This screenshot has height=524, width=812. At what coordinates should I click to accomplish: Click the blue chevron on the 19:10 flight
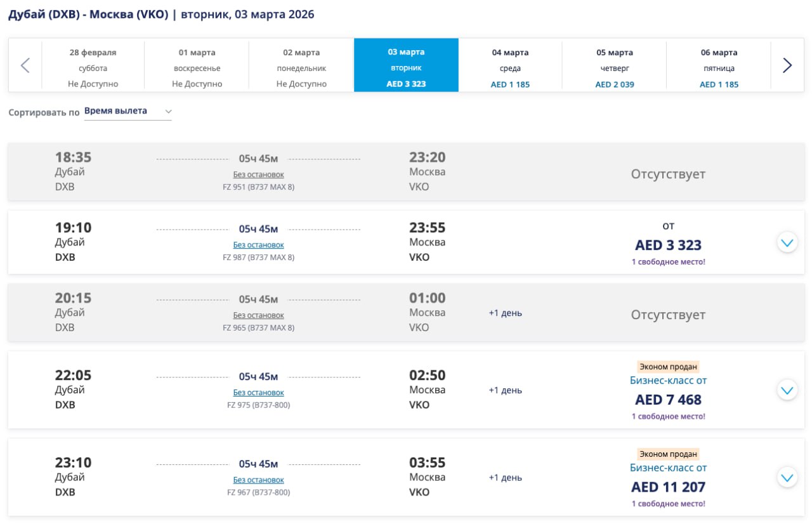point(787,242)
